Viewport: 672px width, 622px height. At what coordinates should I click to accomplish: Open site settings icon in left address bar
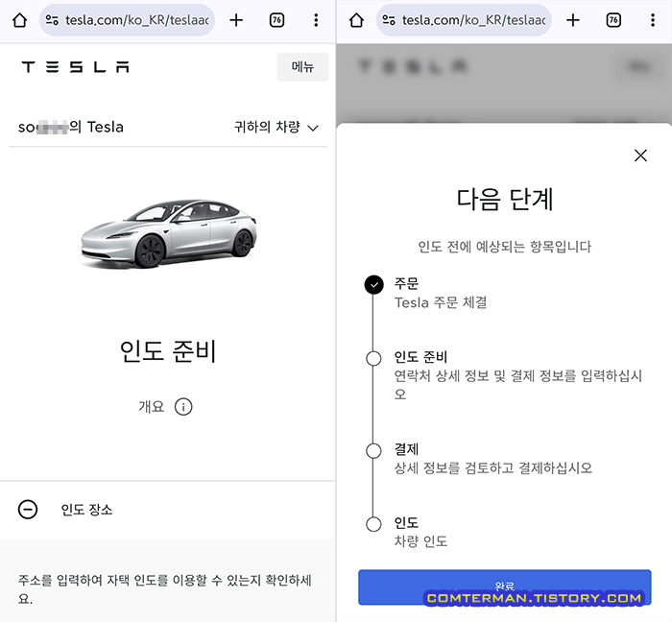tap(52, 20)
